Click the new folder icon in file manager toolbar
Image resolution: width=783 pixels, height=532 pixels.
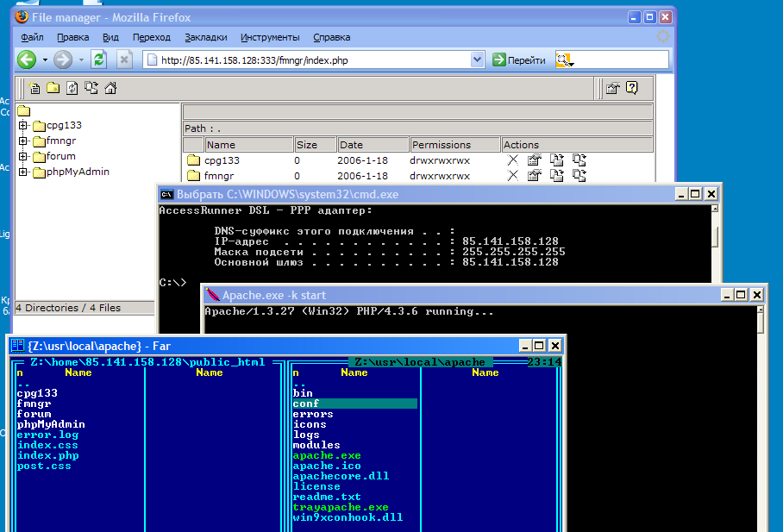tap(53, 88)
